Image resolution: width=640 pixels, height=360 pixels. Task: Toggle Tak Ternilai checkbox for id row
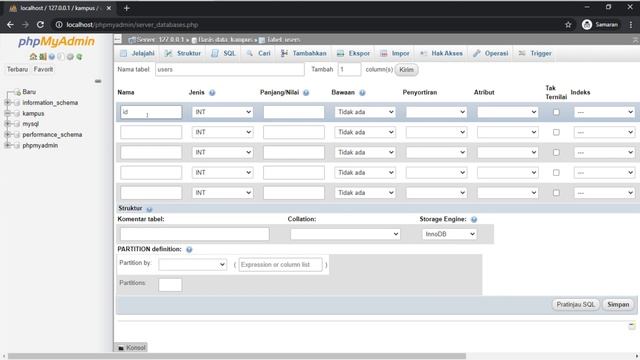click(556, 112)
